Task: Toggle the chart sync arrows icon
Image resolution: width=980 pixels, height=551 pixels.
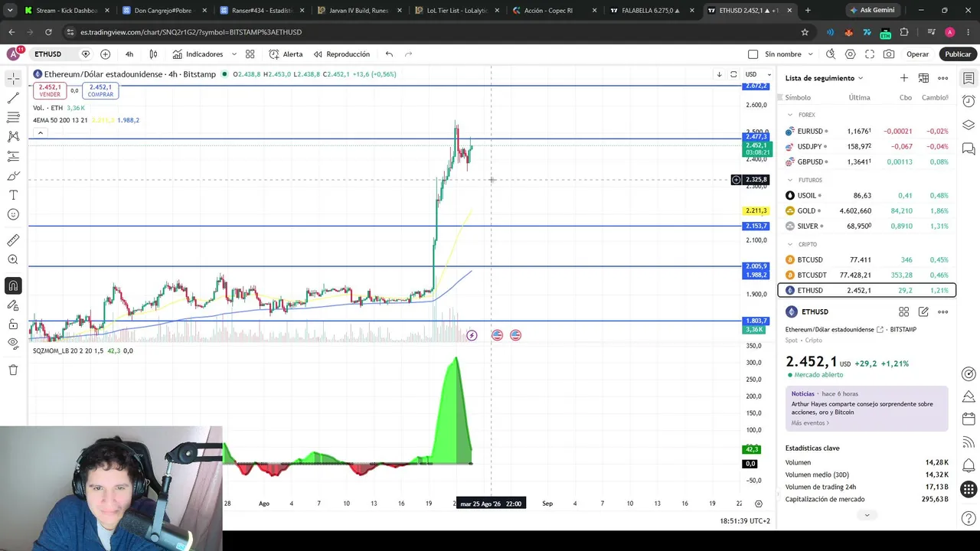Action: click(x=733, y=74)
